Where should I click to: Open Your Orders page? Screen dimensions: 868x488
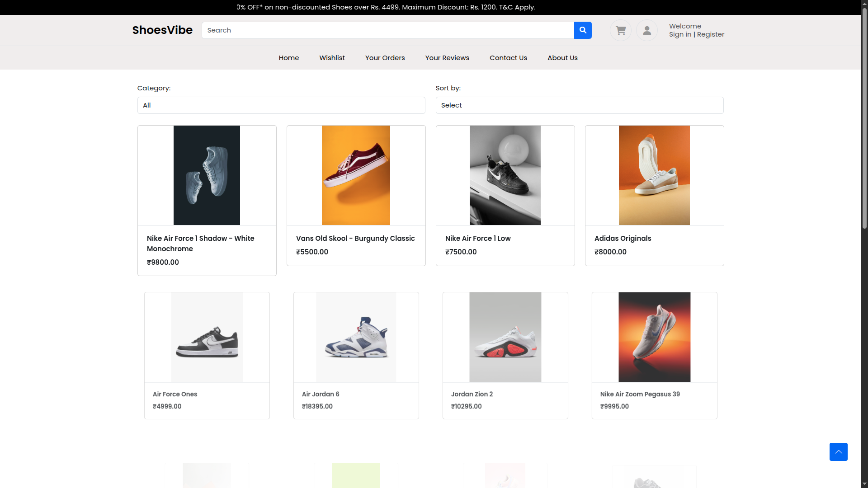point(385,58)
